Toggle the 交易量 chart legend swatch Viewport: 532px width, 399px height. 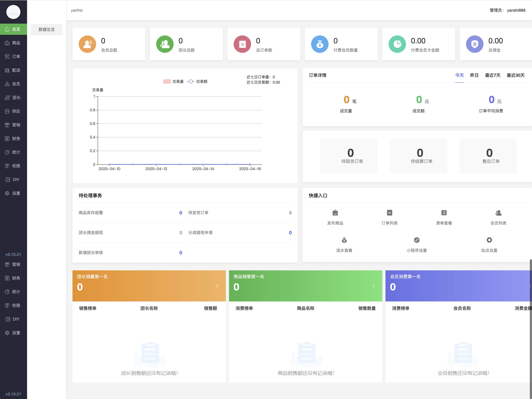click(x=167, y=81)
